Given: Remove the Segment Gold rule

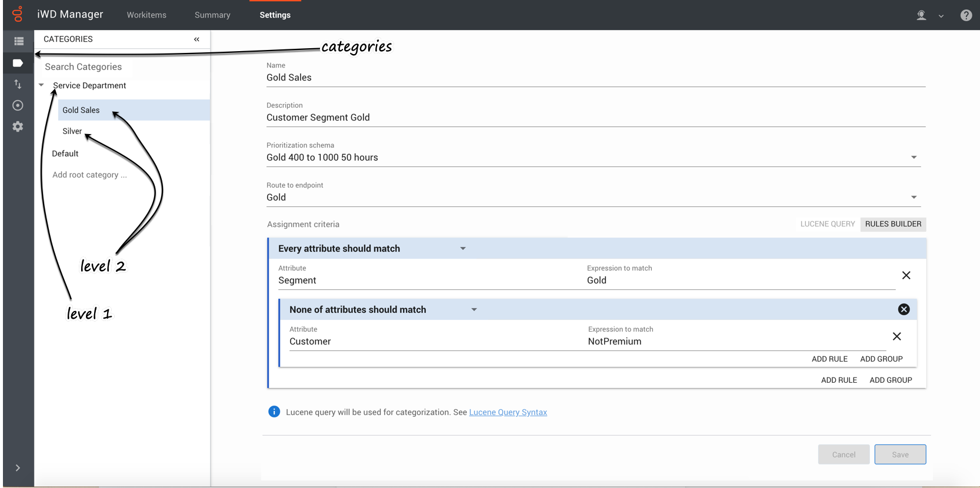Looking at the screenshot, I should point(906,275).
